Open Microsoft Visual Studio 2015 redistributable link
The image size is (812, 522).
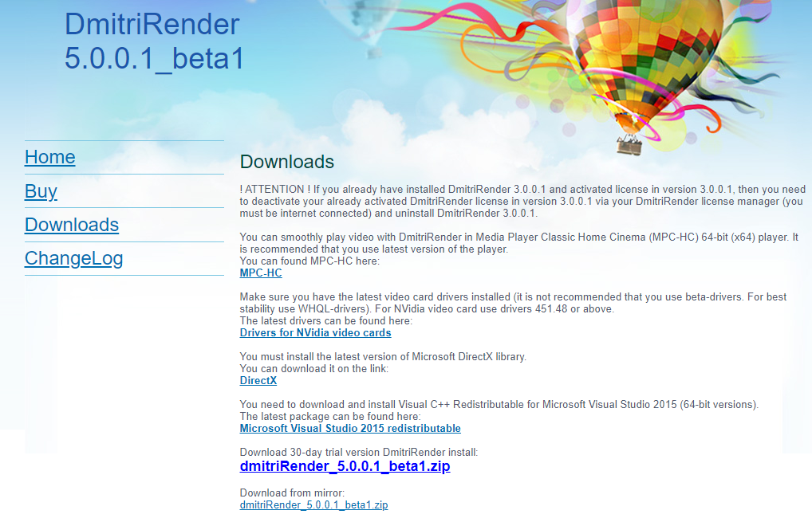point(350,429)
